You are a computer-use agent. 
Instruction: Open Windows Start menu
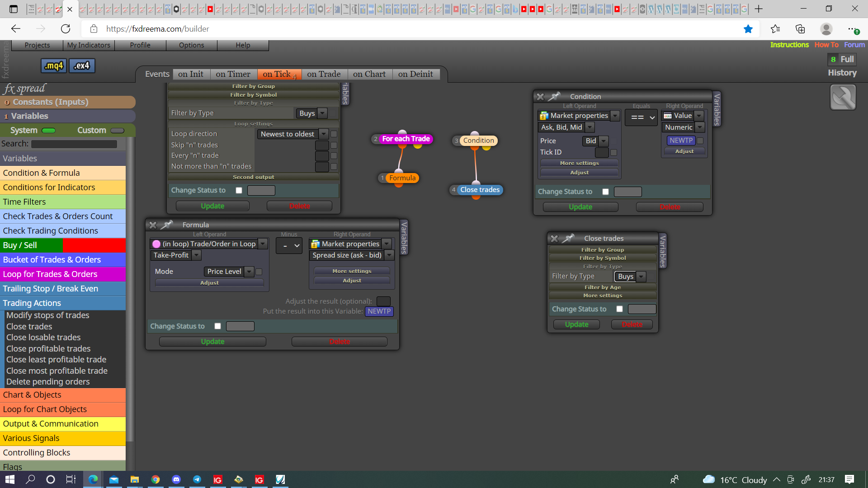point(10,479)
